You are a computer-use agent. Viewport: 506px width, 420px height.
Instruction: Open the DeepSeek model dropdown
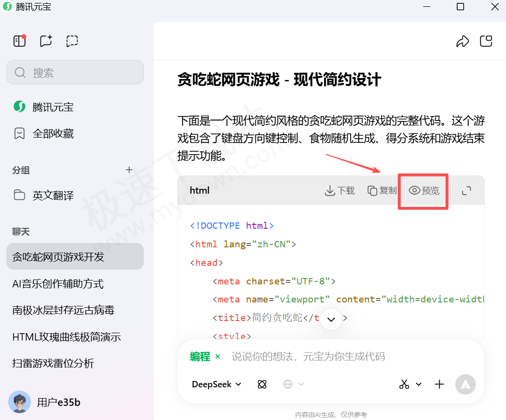click(x=215, y=384)
